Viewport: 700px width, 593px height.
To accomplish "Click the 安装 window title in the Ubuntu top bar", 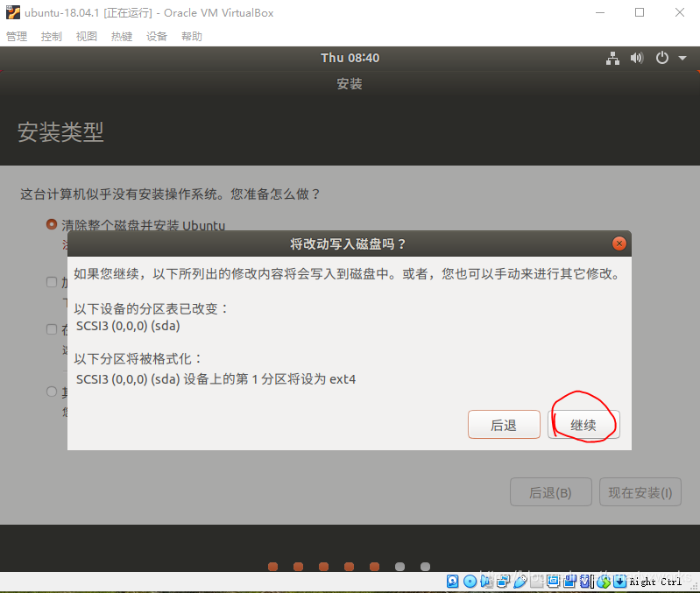I will (350, 83).
